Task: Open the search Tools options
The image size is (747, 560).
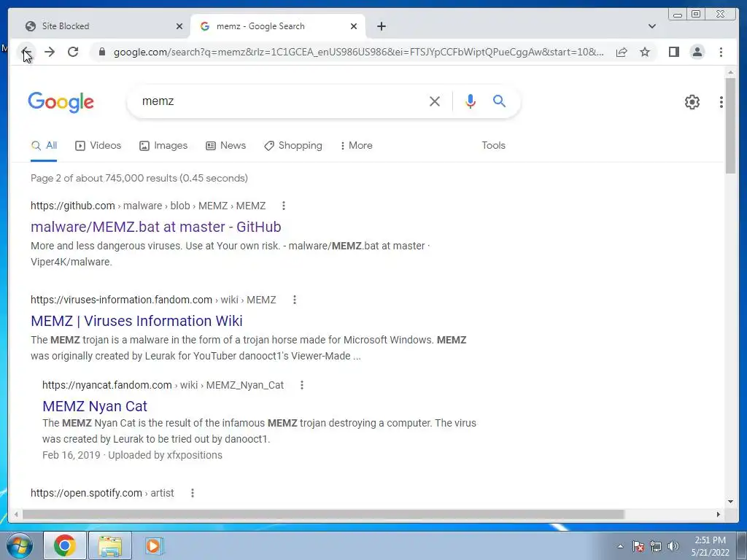Action: point(493,146)
